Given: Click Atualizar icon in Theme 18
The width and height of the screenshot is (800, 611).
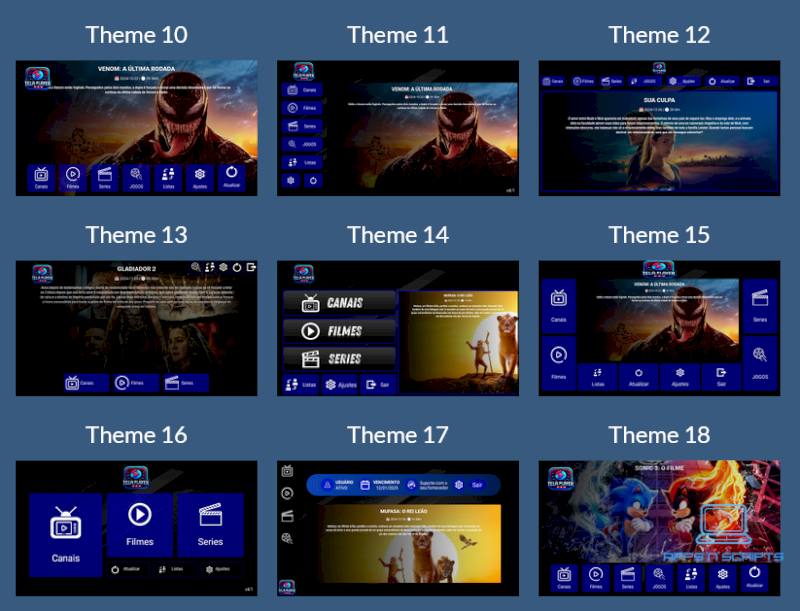Looking at the screenshot, I should click(x=754, y=578).
